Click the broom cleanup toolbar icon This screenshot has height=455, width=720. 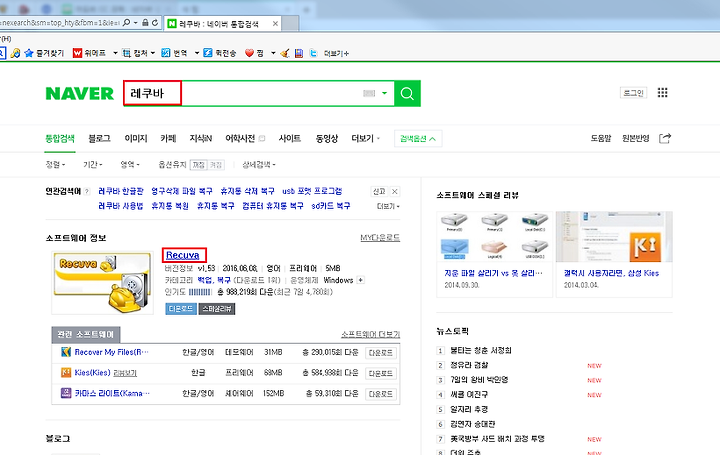(285, 53)
